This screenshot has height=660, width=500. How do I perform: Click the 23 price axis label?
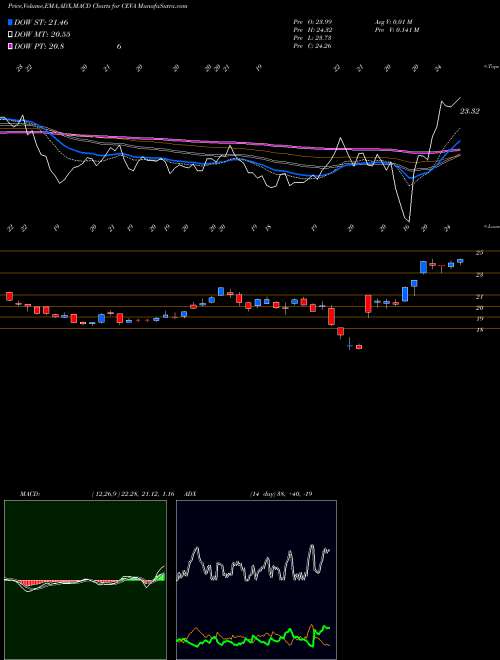[479, 275]
